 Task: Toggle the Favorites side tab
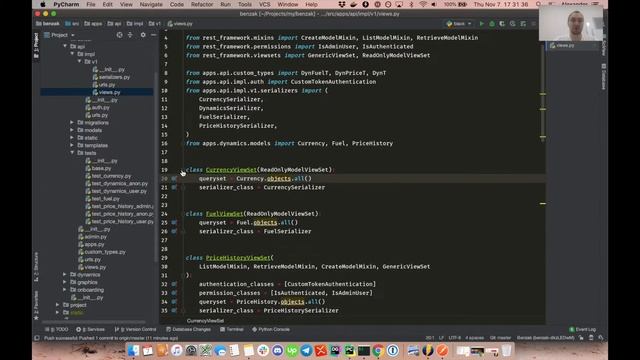(36, 304)
